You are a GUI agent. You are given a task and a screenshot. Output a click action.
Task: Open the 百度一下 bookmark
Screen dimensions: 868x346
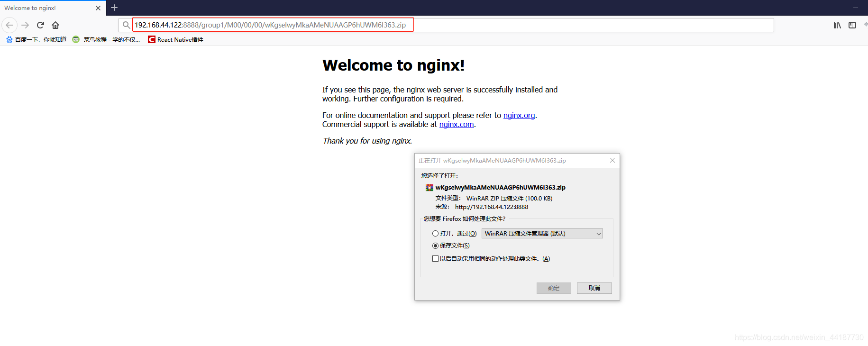coord(36,39)
